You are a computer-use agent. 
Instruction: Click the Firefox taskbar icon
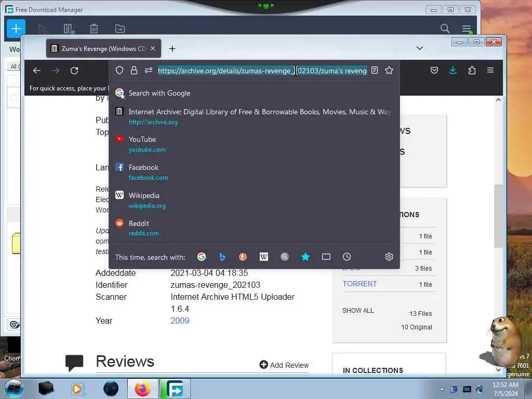tap(143, 389)
